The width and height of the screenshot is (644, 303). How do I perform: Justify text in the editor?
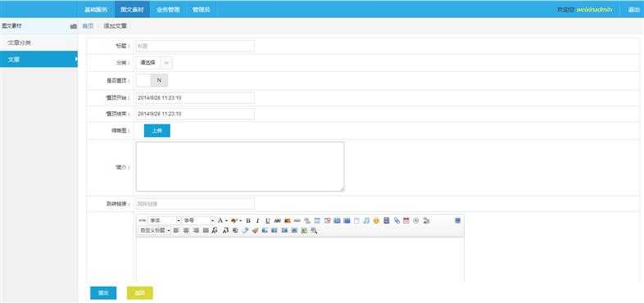click(x=206, y=231)
